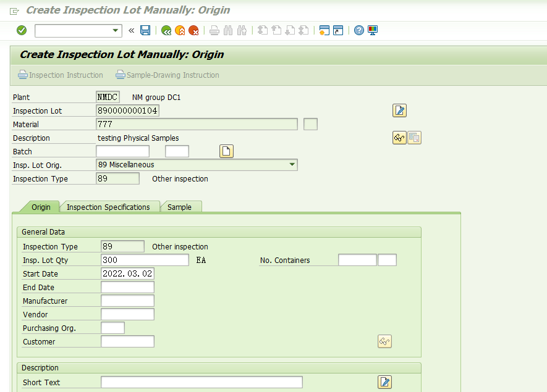Screen dimensions: 547x392
Task: Click the second small Batch field
Action: point(177,151)
